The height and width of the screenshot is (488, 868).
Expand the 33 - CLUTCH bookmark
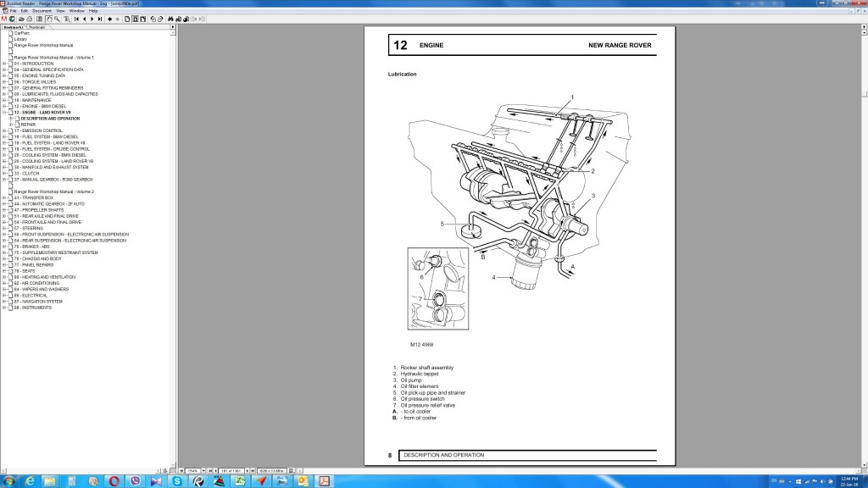click(4, 173)
